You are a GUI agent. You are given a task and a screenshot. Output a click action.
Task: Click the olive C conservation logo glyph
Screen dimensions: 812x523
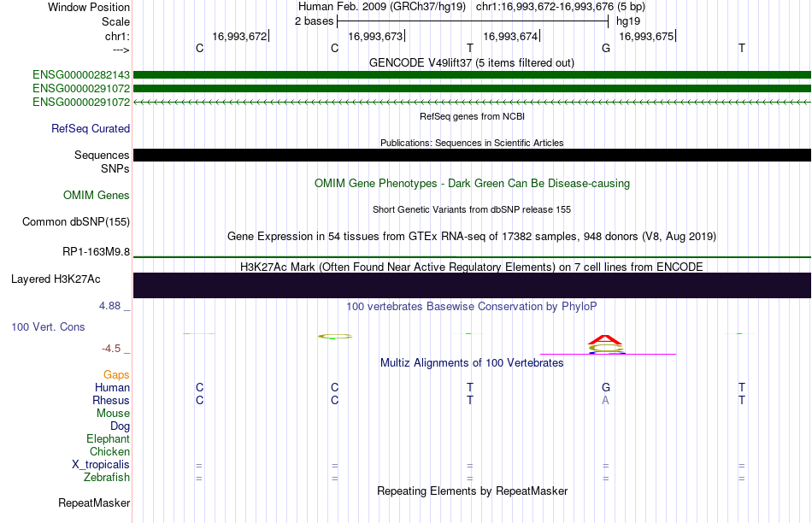point(334,336)
